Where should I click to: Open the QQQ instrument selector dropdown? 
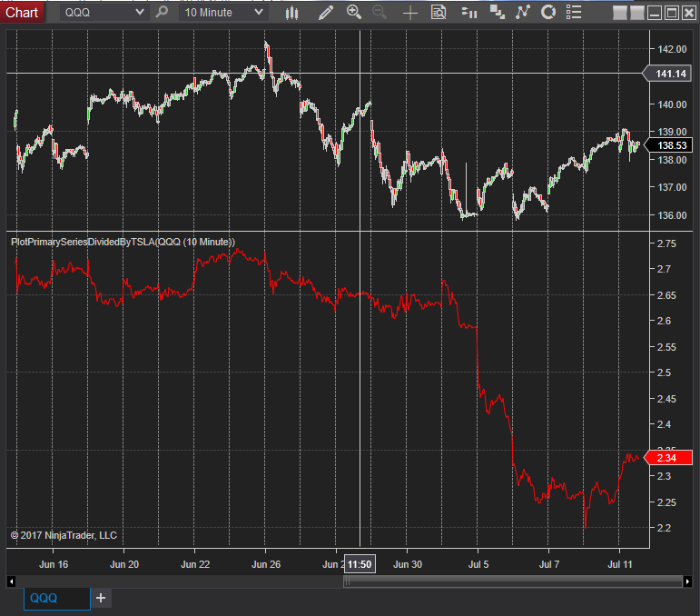click(x=104, y=13)
